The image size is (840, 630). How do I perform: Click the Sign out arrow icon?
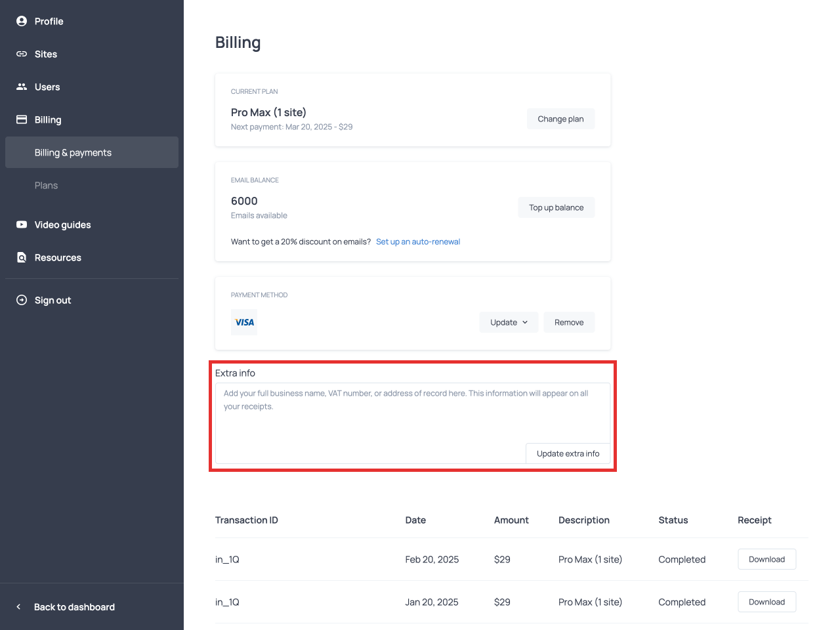(x=22, y=300)
